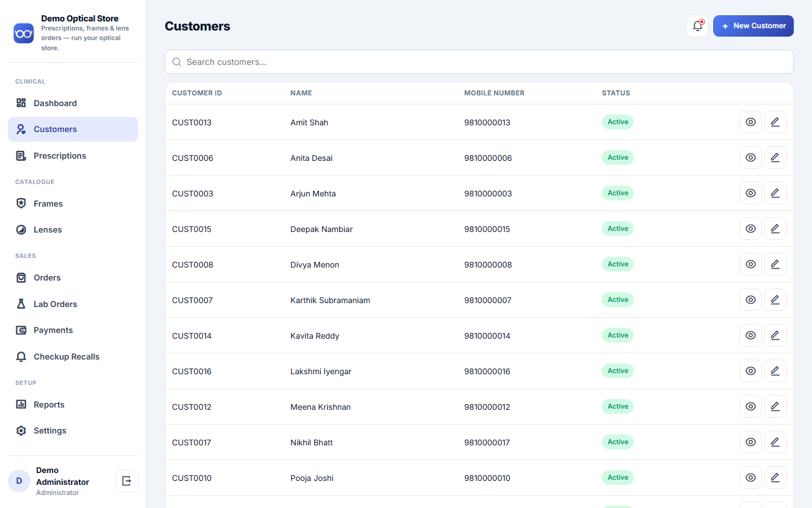Edit customer Divya Menon
This screenshot has height=508, width=812.
pos(775,264)
